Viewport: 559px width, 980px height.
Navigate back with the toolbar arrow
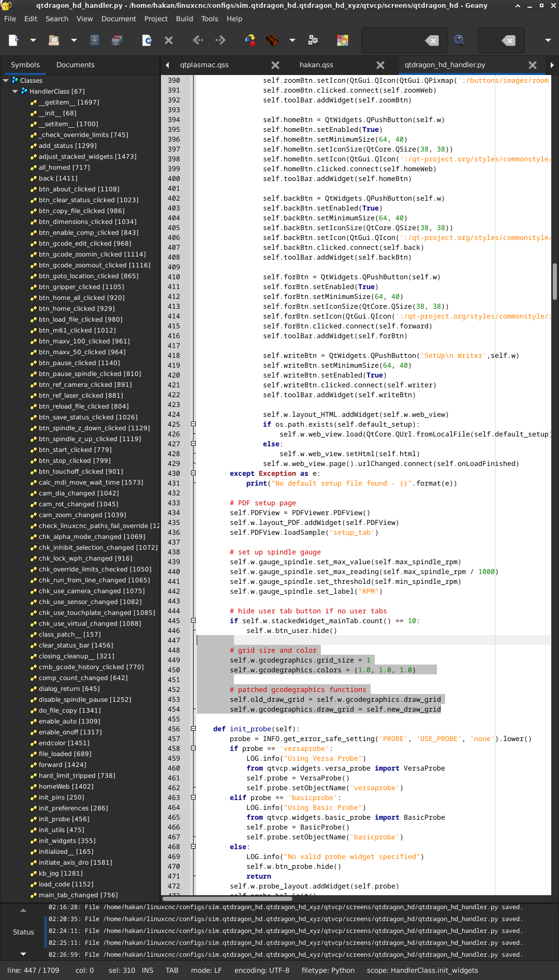pos(198,40)
